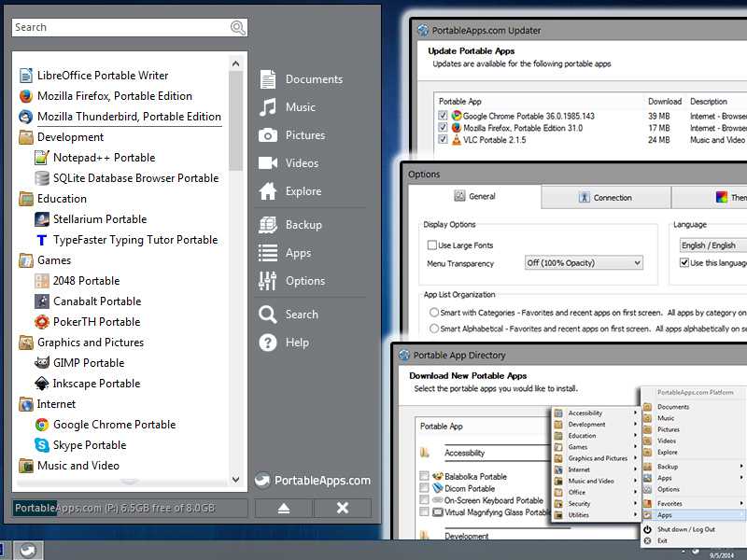The height and width of the screenshot is (560, 747).
Task: Switch to the Connection tab
Action: tap(605, 197)
